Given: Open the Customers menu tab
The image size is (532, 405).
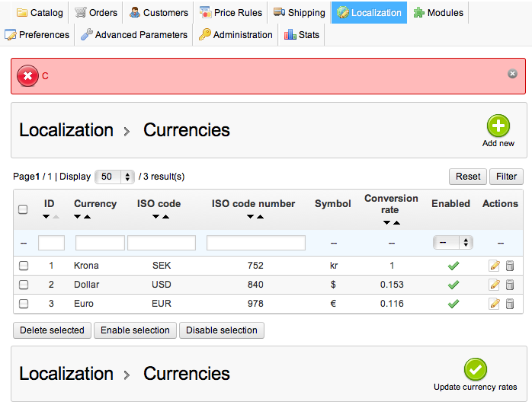Looking at the screenshot, I should coord(159,12).
